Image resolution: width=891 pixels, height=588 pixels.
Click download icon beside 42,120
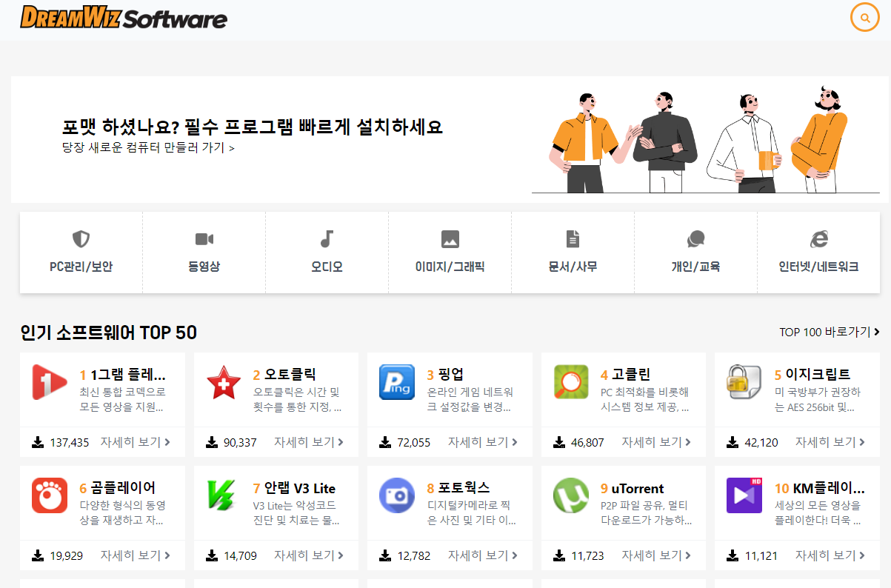(x=733, y=442)
